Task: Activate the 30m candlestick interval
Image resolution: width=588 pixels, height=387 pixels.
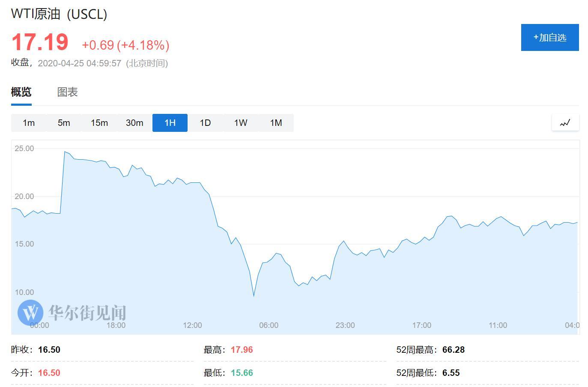Action: 134,122
